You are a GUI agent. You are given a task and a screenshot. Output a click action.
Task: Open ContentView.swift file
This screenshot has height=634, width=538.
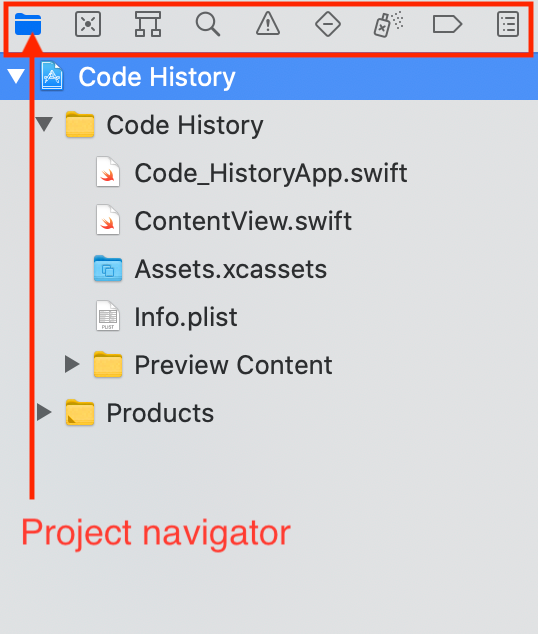coord(243,221)
